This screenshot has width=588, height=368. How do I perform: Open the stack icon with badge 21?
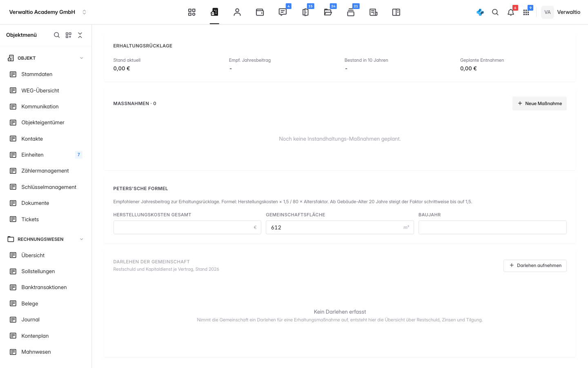pyautogui.click(x=351, y=12)
